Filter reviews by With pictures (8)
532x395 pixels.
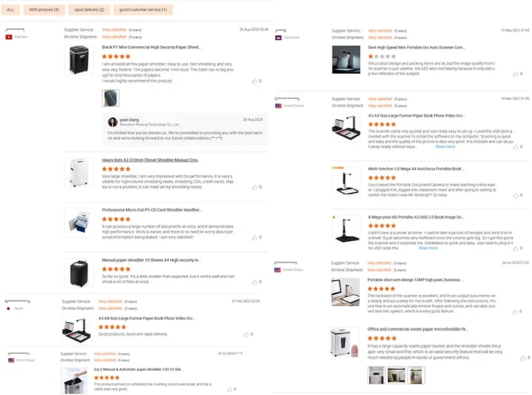45,10
